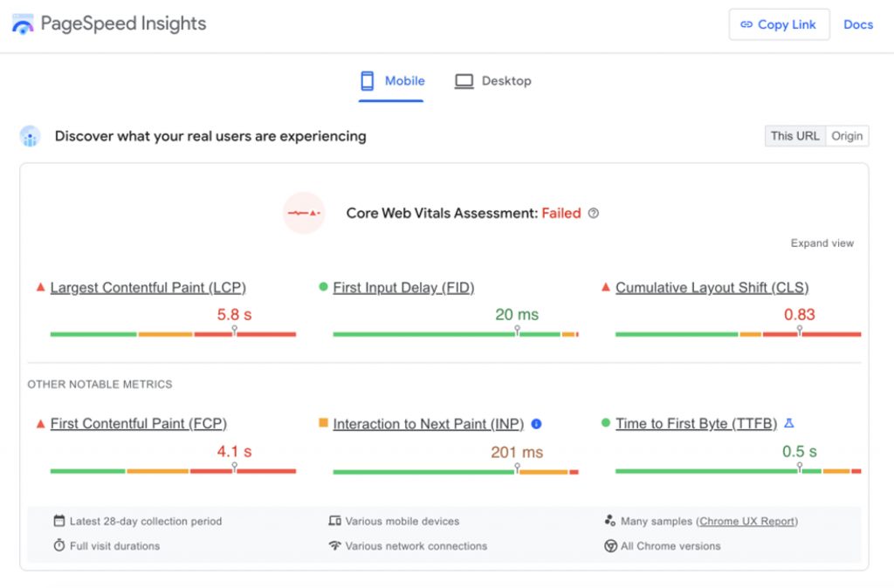Screen dimensions: 894x588
Task: Click the FID distribution bar
Action: click(x=456, y=334)
